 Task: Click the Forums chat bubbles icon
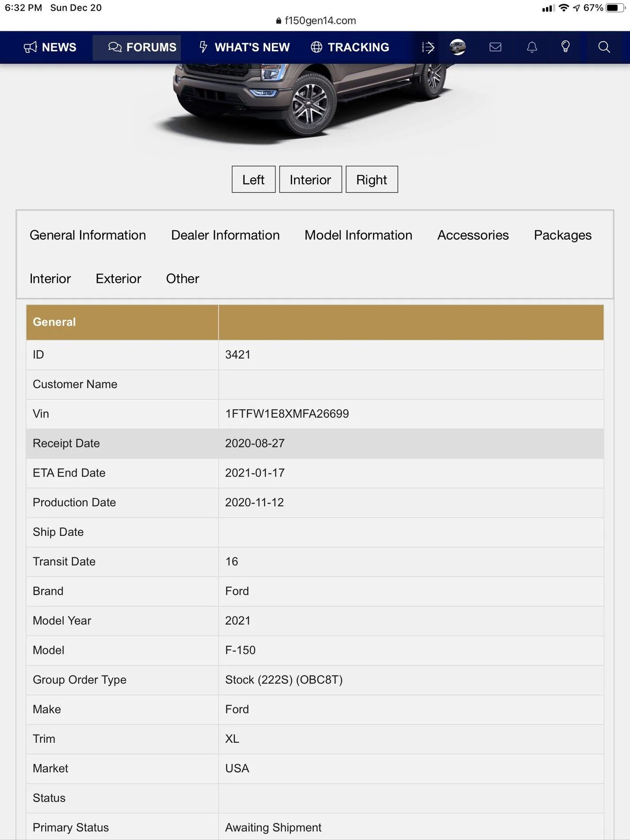[115, 47]
